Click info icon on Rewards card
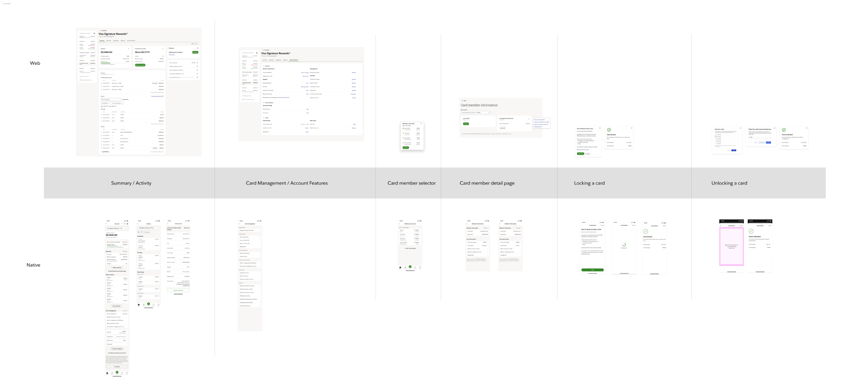The image size is (868, 390). click(198, 48)
